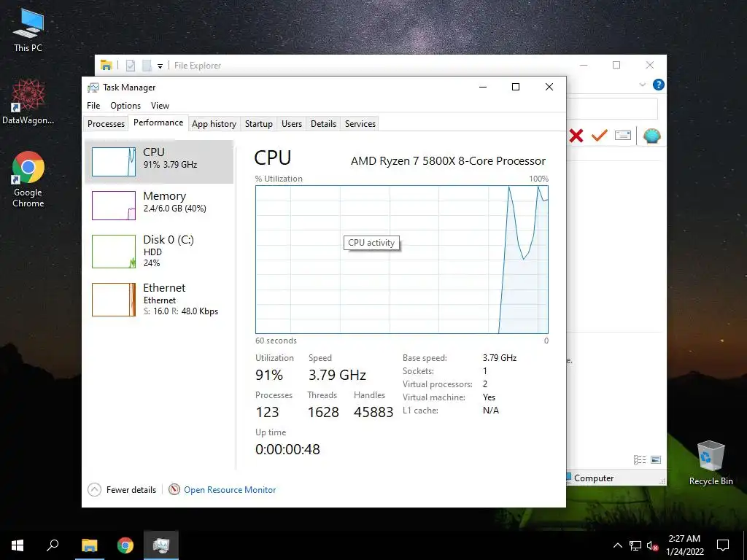
Task: Open the Users tab
Action: point(292,124)
